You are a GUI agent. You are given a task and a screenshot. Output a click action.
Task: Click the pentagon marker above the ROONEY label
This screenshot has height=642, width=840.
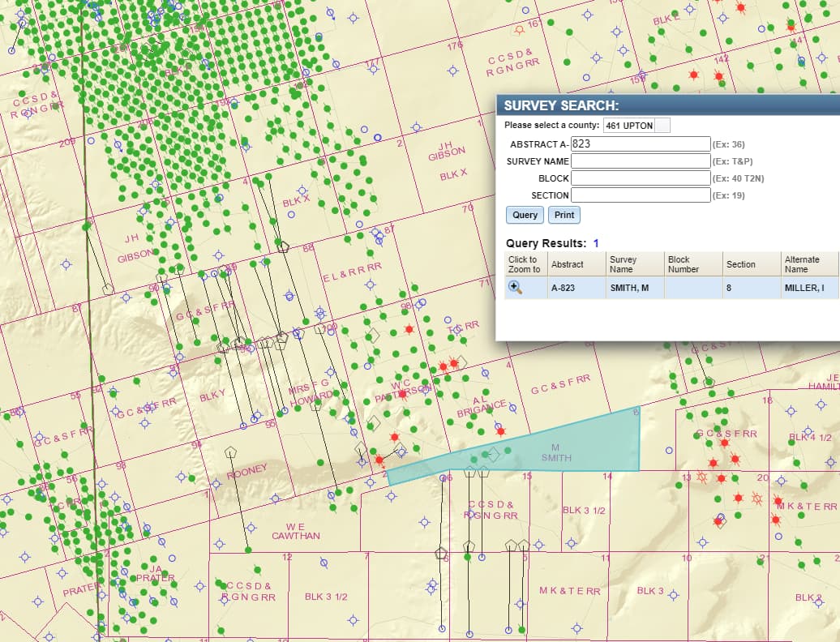tap(230, 452)
